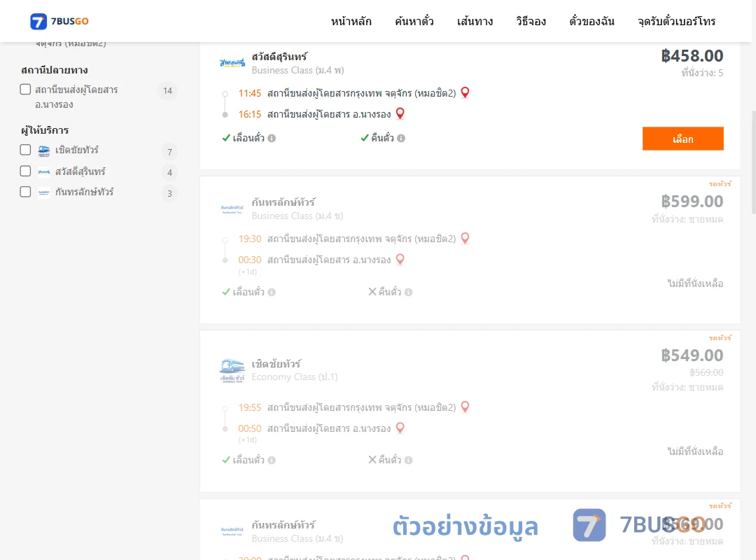
Task: Click 11:45 departure time
Action: tap(250, 93)
